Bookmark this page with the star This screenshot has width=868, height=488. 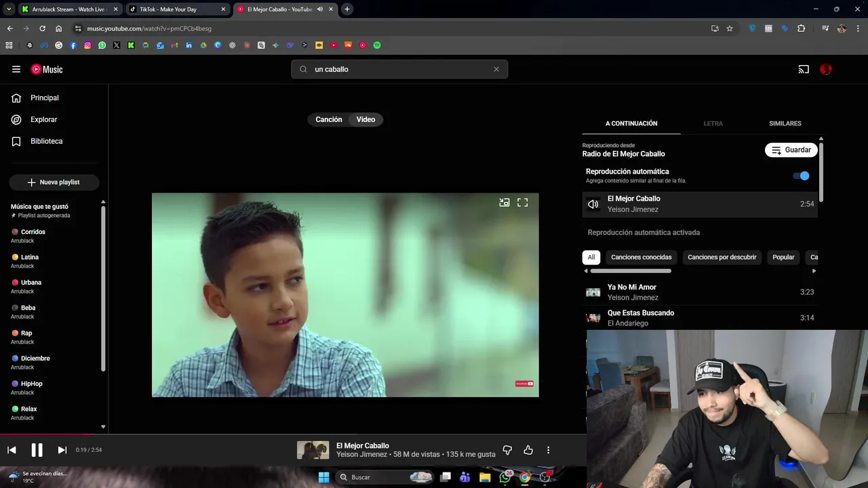point(730,28)
